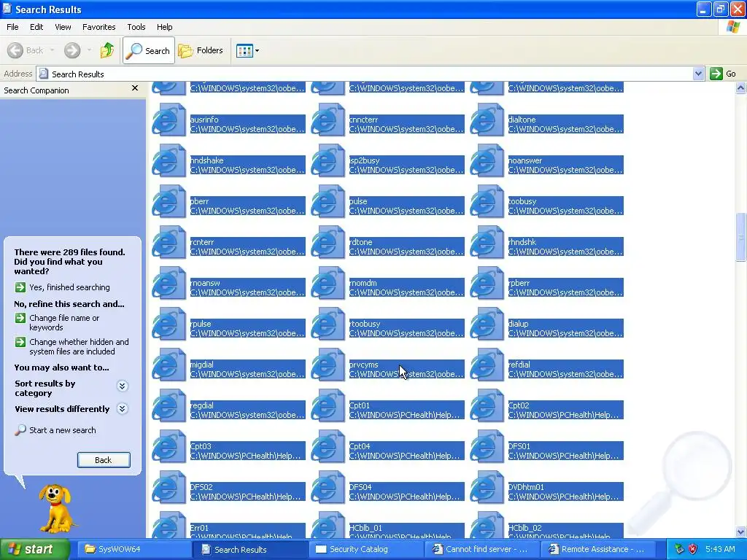The width and height of the screenshot is (747, 560).
Task: Click the DVDhtm01 file name
Action: [x=526, y=487]
